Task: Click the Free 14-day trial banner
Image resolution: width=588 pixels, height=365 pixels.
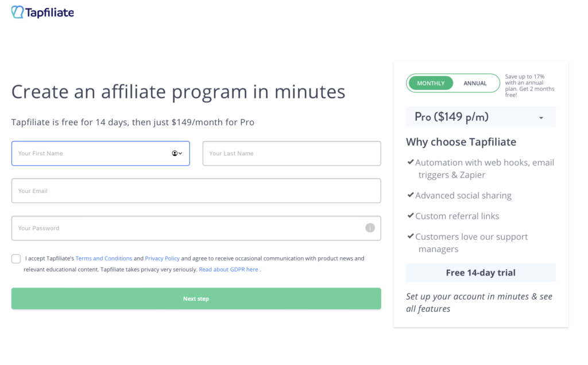Action: [481, 272]
